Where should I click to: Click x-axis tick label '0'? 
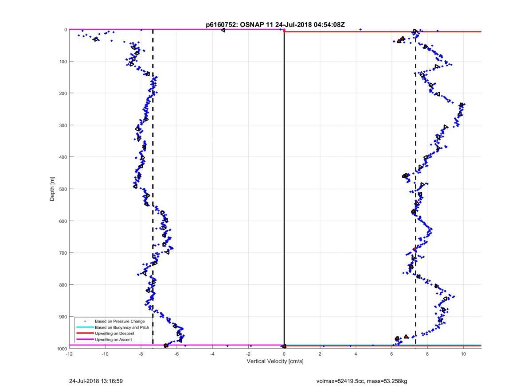coord(284,354)
